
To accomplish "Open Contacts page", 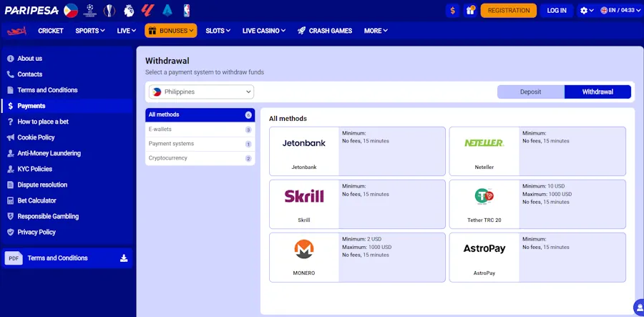I will [67, 74].
